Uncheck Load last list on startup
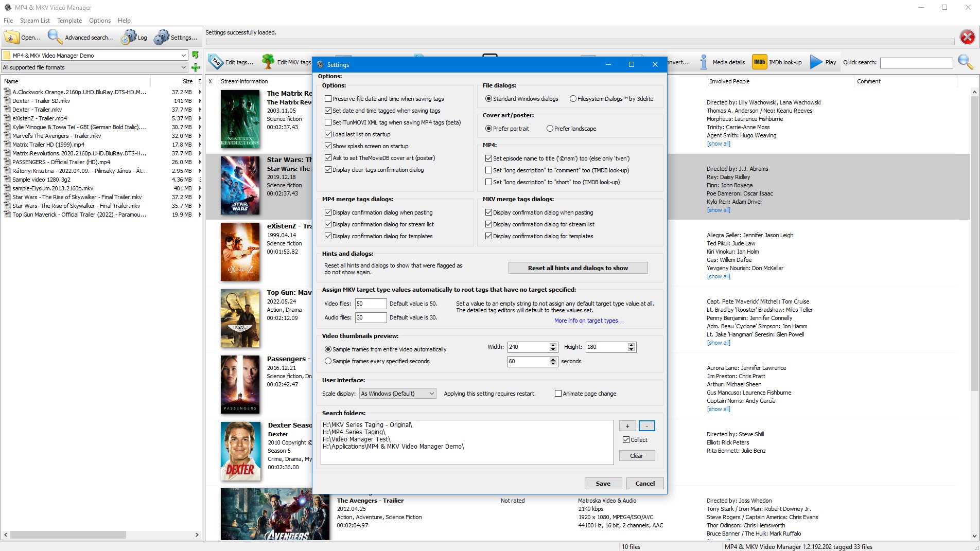This screenshot has height=551, width=980. pyautogui.click(x=328, y=134)
